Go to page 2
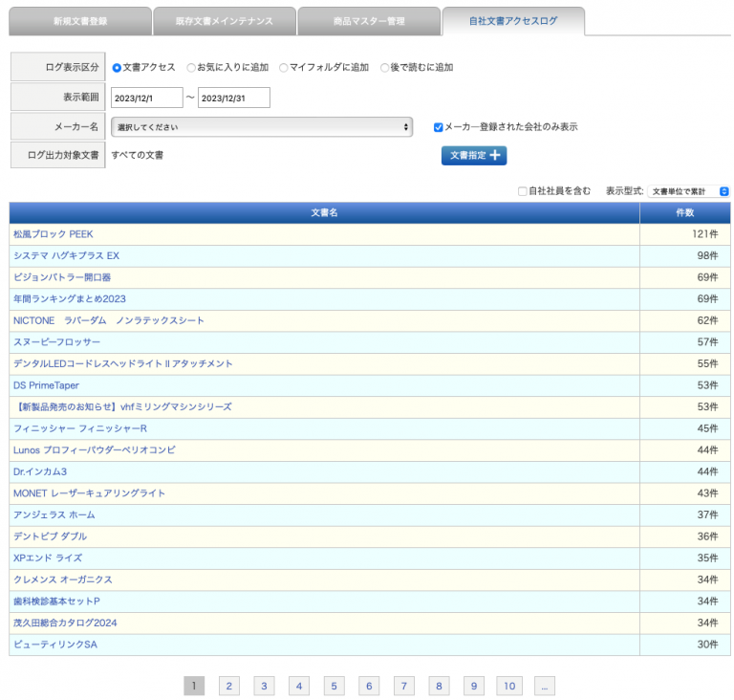Screen dimensions: 734x700 click(229, 686)
